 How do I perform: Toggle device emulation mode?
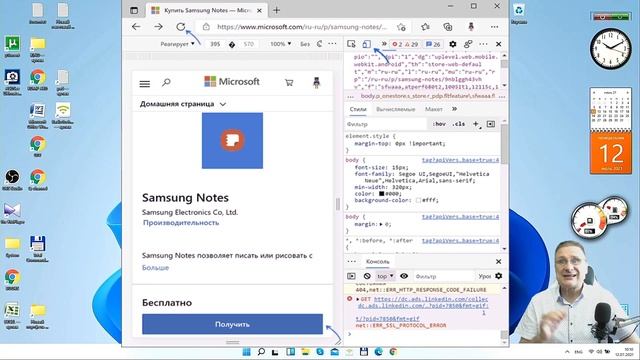[367, 44]
